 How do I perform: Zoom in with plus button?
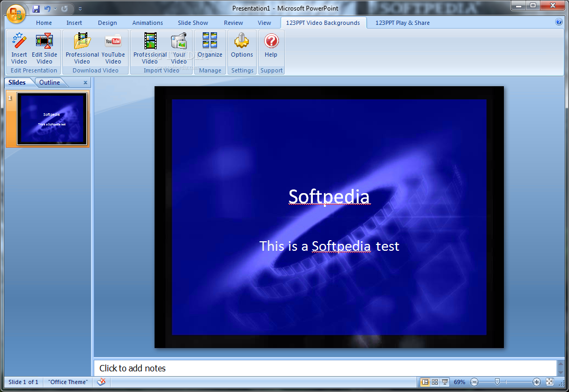pos(536,382)
